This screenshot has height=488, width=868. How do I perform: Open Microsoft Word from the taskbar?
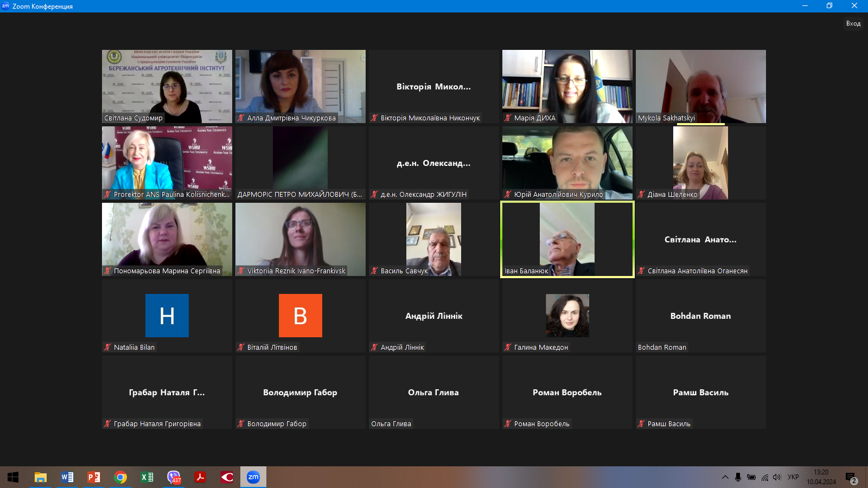67,477
